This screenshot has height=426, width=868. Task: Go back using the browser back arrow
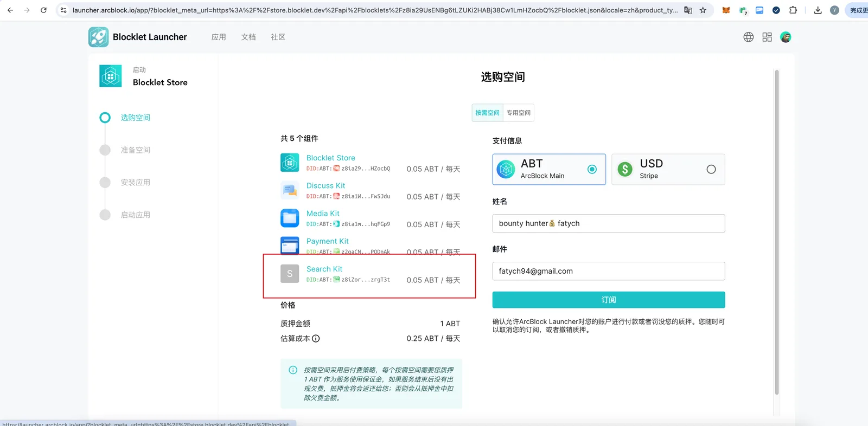(10, 10)
